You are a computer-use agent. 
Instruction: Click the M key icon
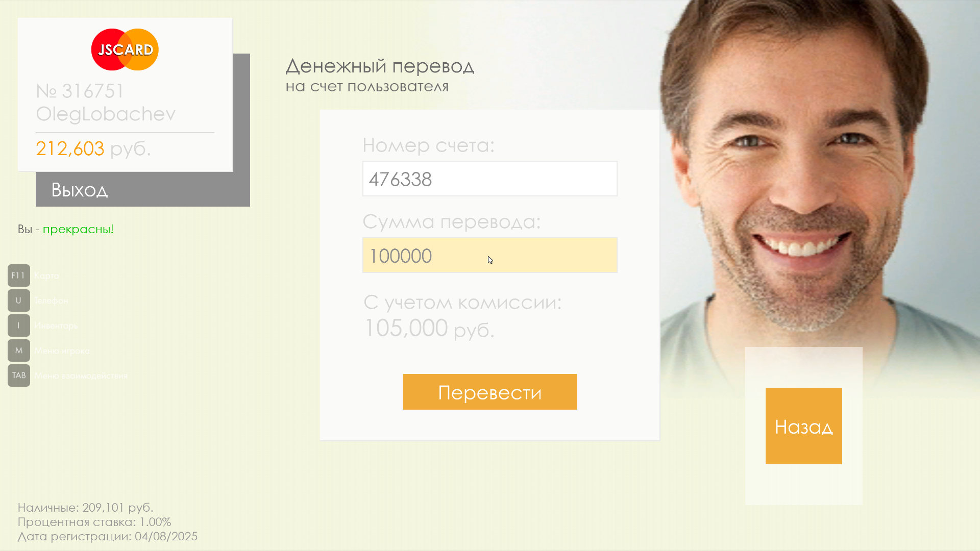click(x=19, y=350)
